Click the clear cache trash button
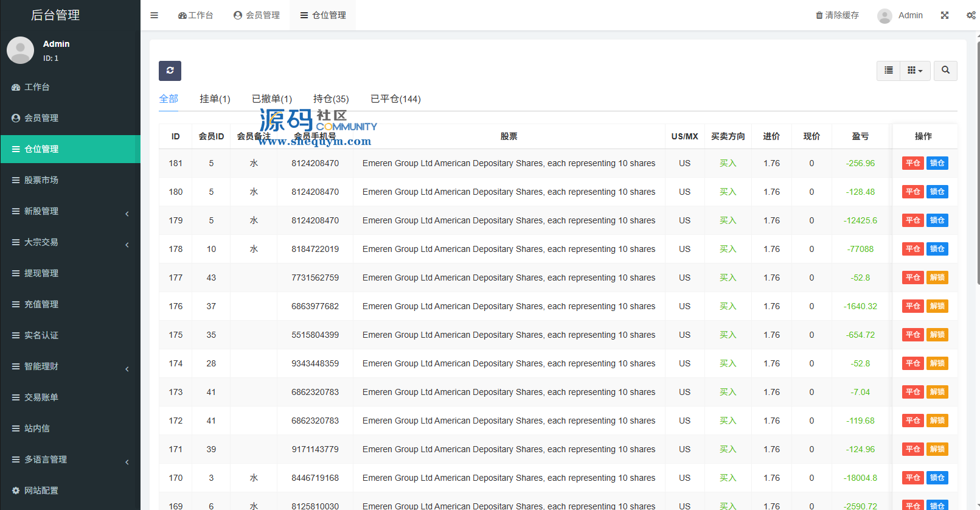Screen dimensions: 980x510 pos(837,15)
